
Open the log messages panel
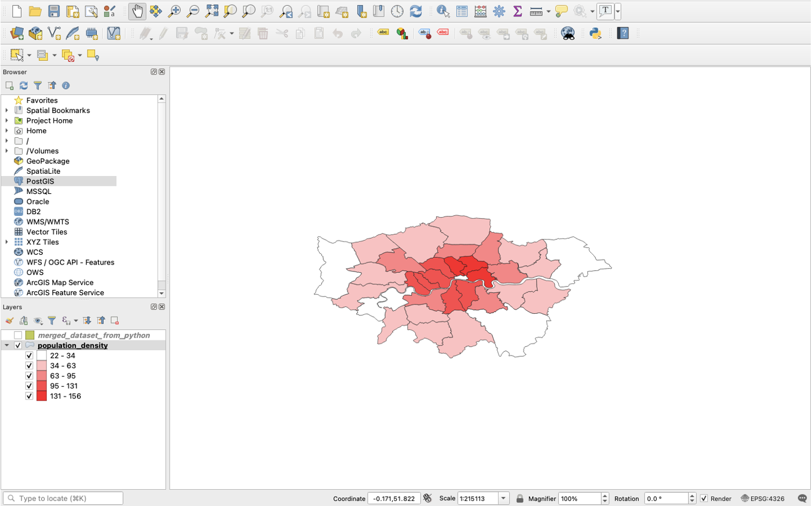[x=803, y=498]
